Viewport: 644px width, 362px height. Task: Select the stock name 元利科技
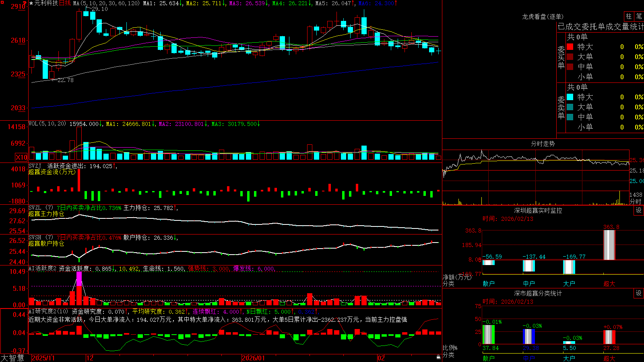coord(46,3)
